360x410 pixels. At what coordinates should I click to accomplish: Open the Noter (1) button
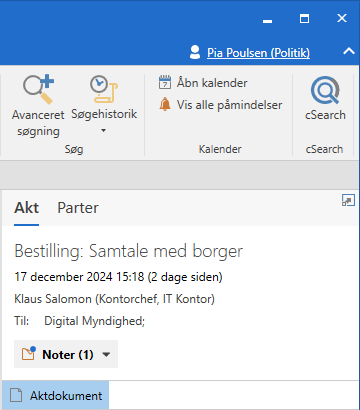66,354
